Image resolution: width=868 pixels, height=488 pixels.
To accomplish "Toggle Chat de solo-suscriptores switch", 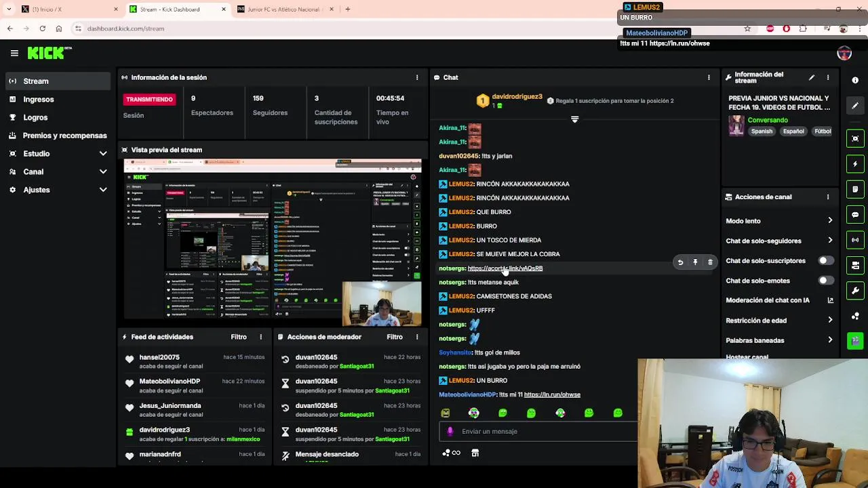I will 825,260.
